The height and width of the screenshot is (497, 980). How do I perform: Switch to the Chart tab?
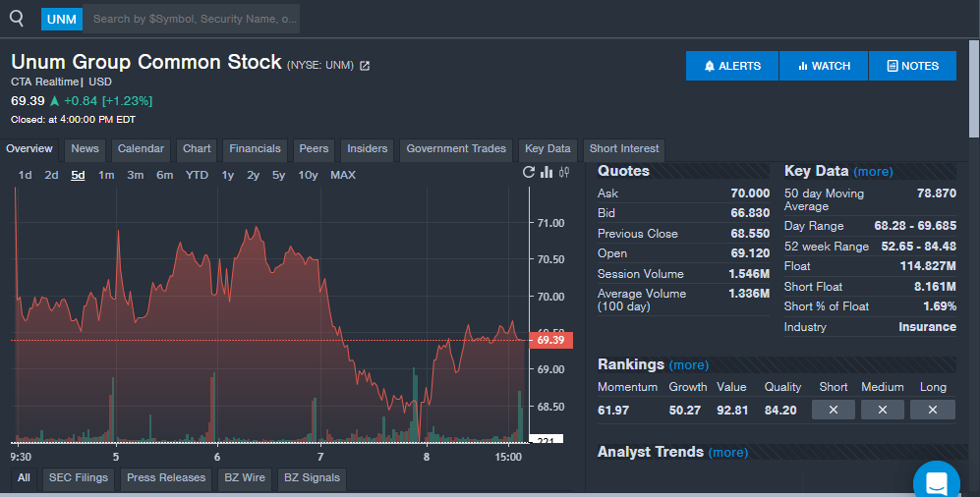pos(197,148)
